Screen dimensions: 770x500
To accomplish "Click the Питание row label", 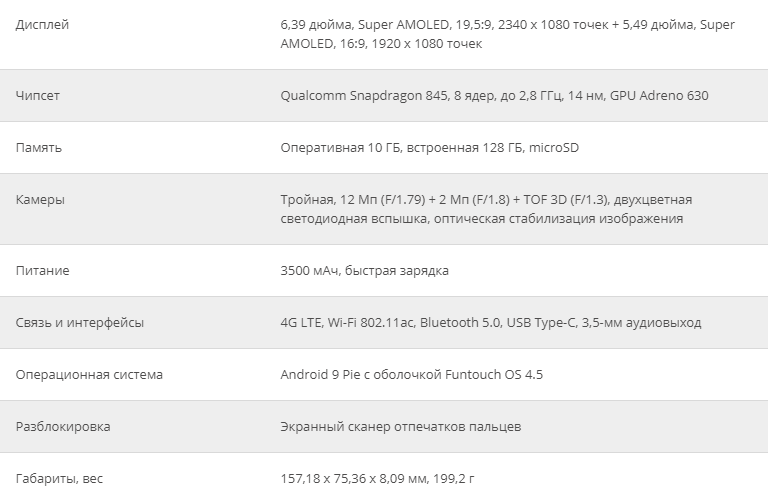I will point(43,270).
